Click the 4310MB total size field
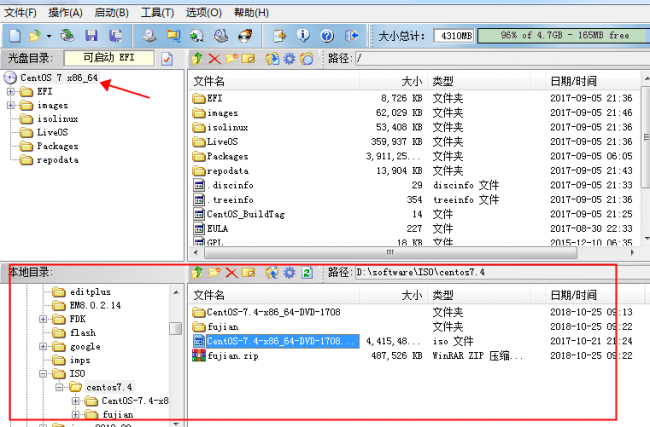 454,36
